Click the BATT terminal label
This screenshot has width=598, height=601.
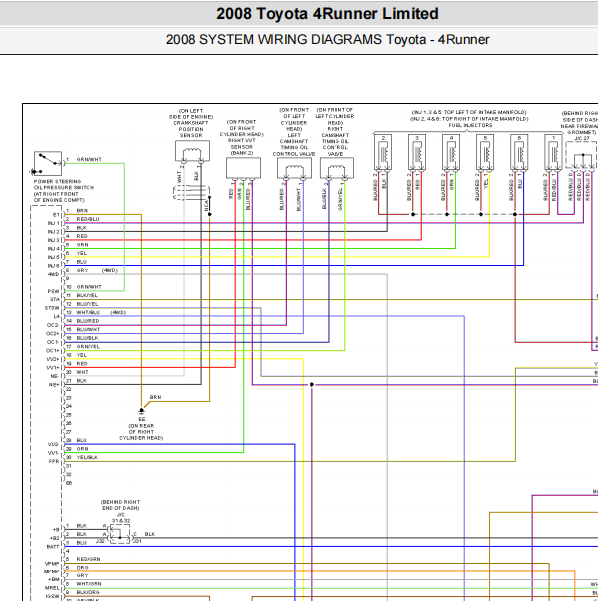(x=53, y=547)
